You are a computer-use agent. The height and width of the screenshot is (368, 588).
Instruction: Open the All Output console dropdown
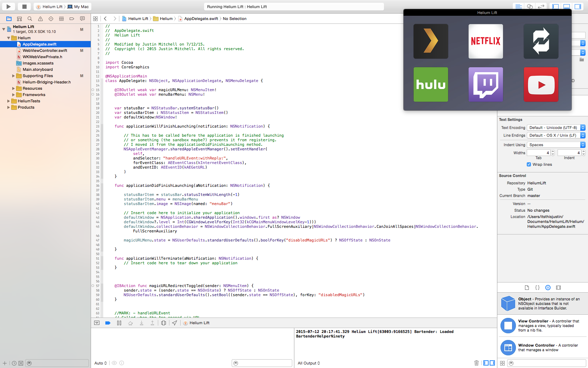coord(309,363)
